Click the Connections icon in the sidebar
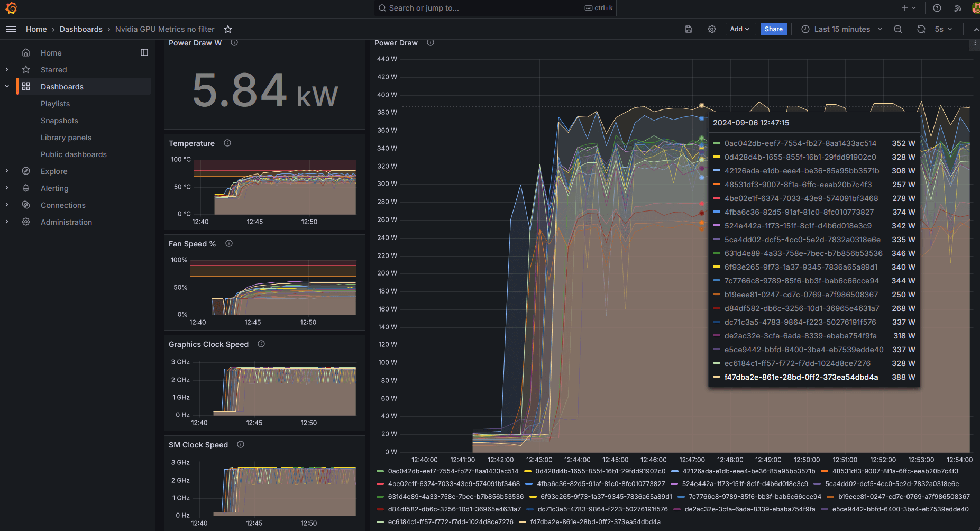This screenshot has height=531, width=980. [26, 205]
